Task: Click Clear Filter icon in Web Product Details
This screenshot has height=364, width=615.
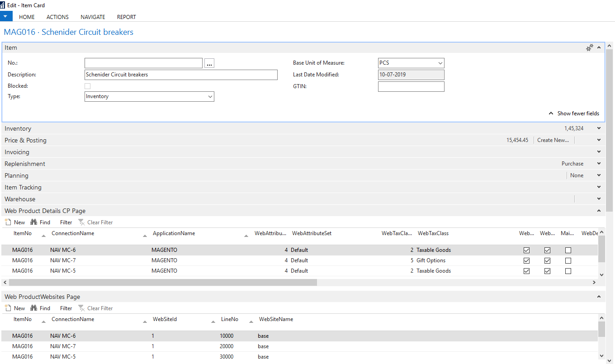Action: [81, 222]
